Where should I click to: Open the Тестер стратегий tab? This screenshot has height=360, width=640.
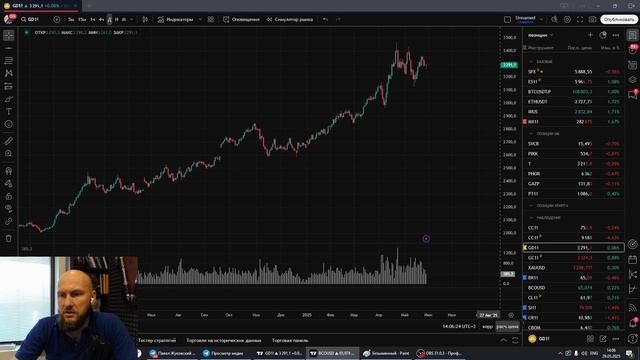157,340
